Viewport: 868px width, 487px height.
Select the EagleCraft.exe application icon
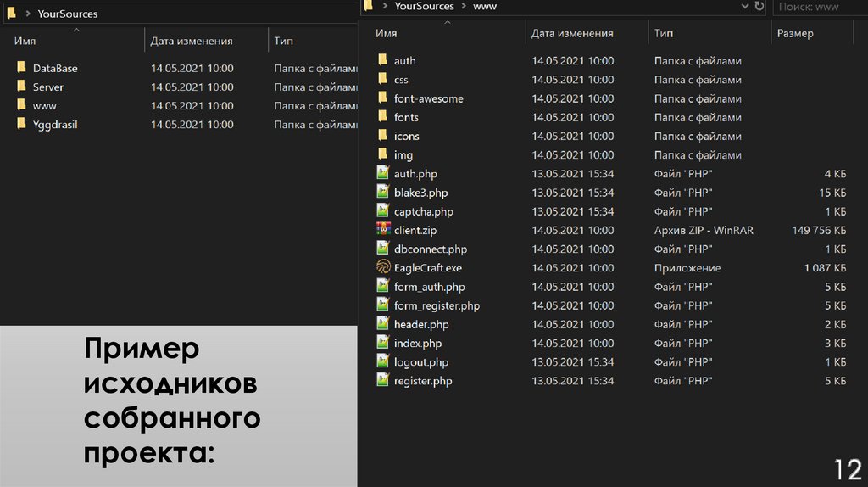click(x=383, y=267)
